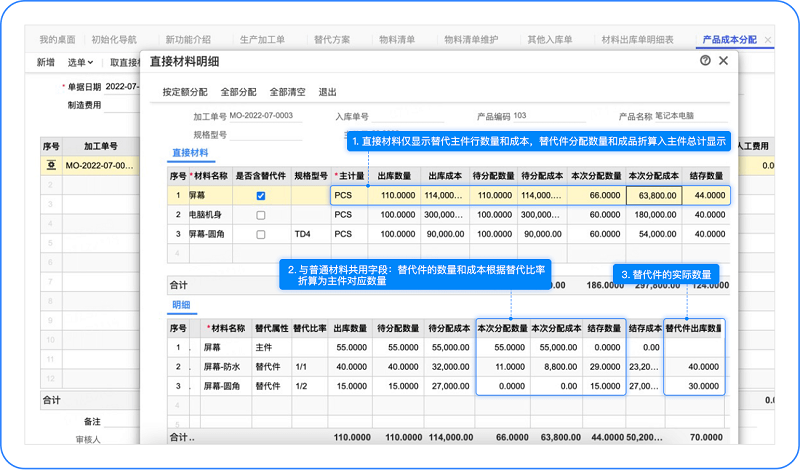
Task: Click 替代属性 column header in 明细
Action: [x=271, y=328]
